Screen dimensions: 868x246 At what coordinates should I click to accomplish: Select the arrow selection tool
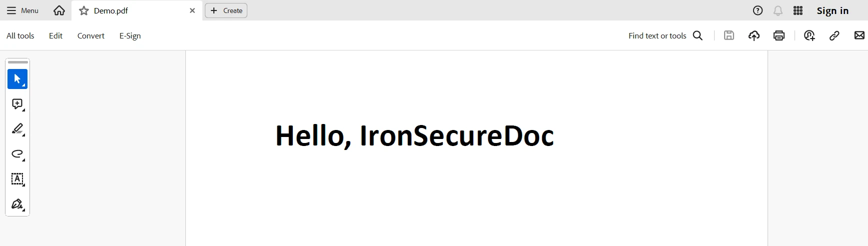[17, 79]
